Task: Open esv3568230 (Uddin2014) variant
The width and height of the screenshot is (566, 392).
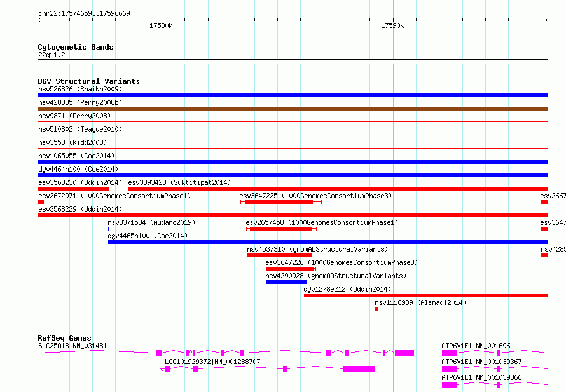Action: pos(80,182)
